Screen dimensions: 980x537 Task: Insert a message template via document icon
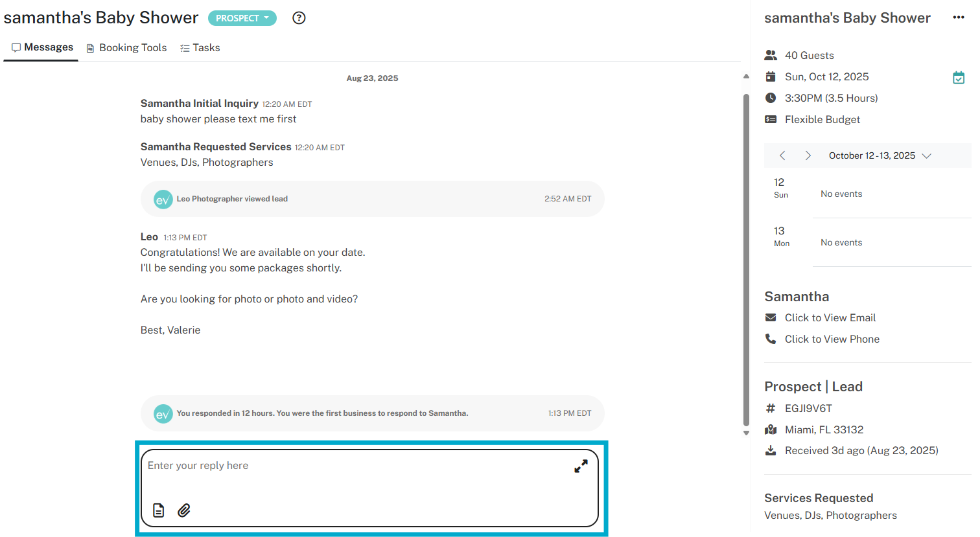point(159,510)
